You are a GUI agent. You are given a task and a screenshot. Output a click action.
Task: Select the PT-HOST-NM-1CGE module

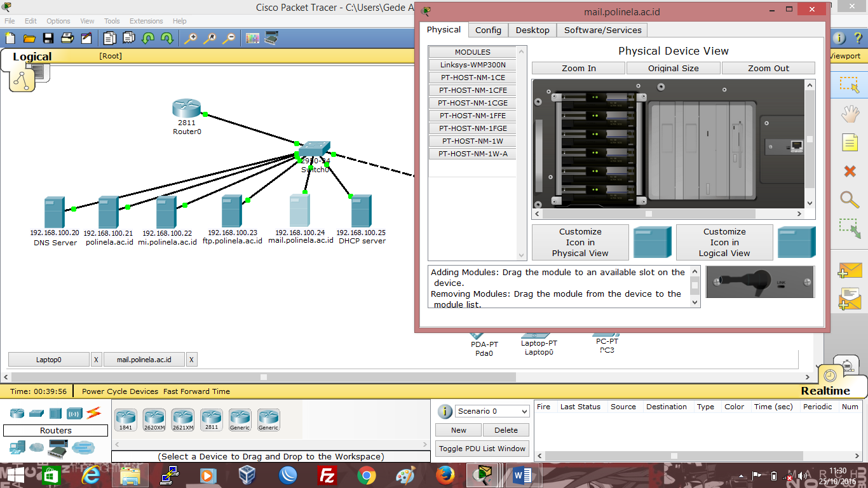pos(473,103)
